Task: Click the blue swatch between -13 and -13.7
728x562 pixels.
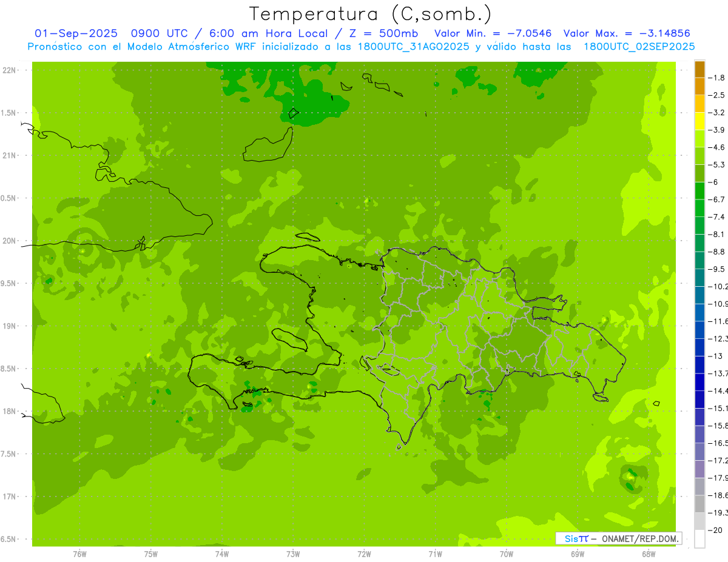Action: (x=699, y=364)
